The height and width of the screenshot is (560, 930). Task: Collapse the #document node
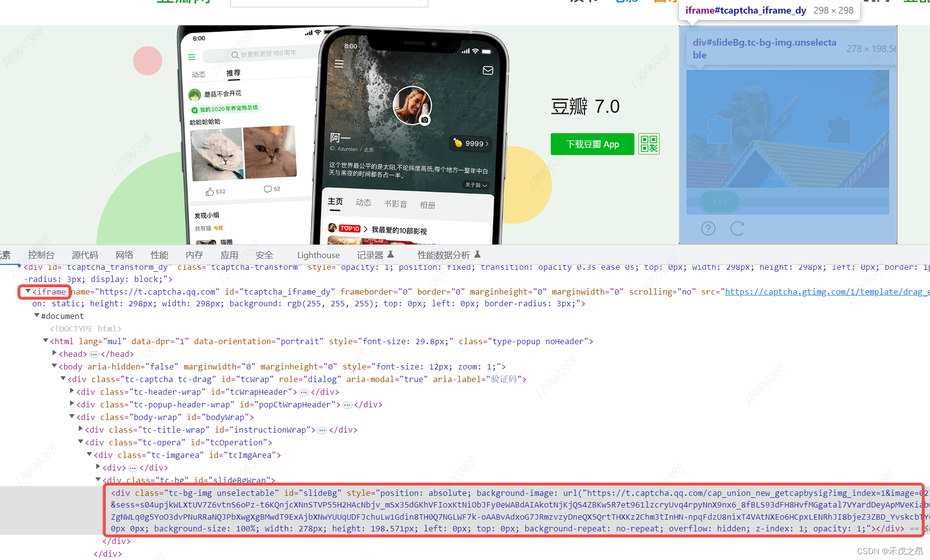(36, 315)
